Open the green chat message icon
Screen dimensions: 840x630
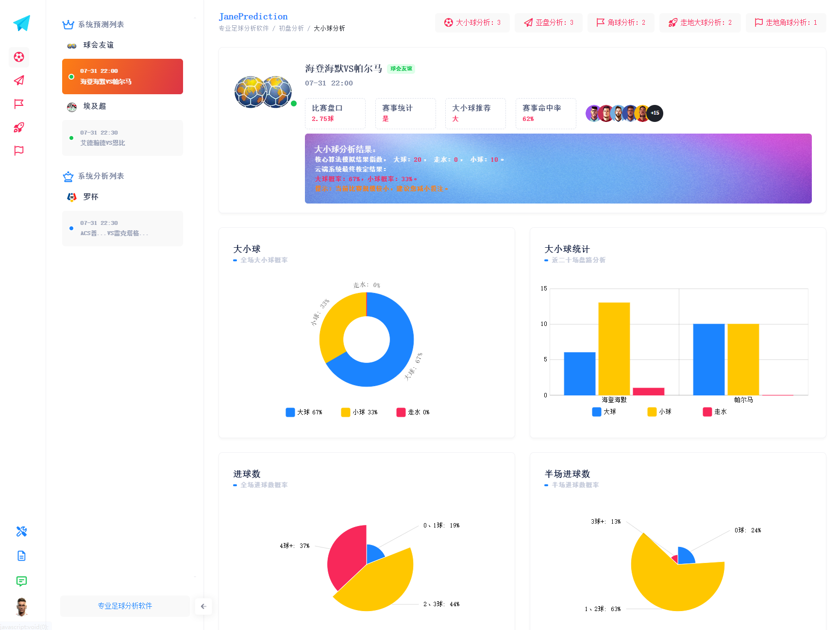(x=21, y=581)
